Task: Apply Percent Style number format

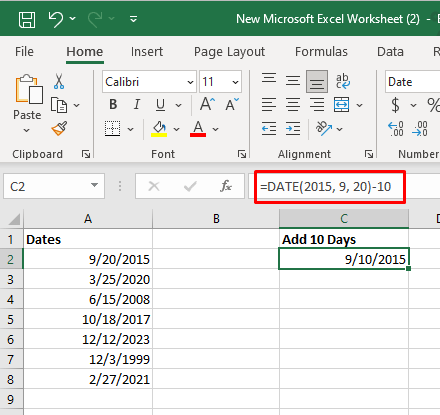Action: 433,105
